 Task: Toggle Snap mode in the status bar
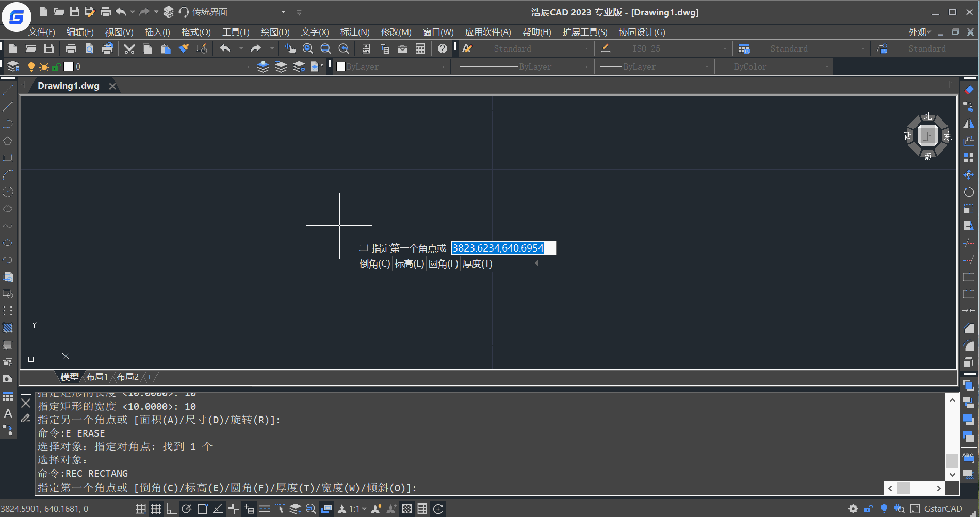[140, 509]
